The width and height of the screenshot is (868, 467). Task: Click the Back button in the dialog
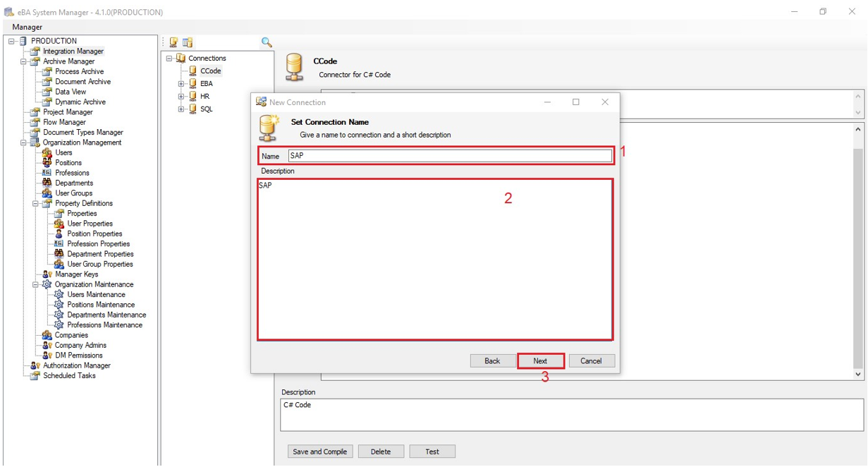[492, 361]
